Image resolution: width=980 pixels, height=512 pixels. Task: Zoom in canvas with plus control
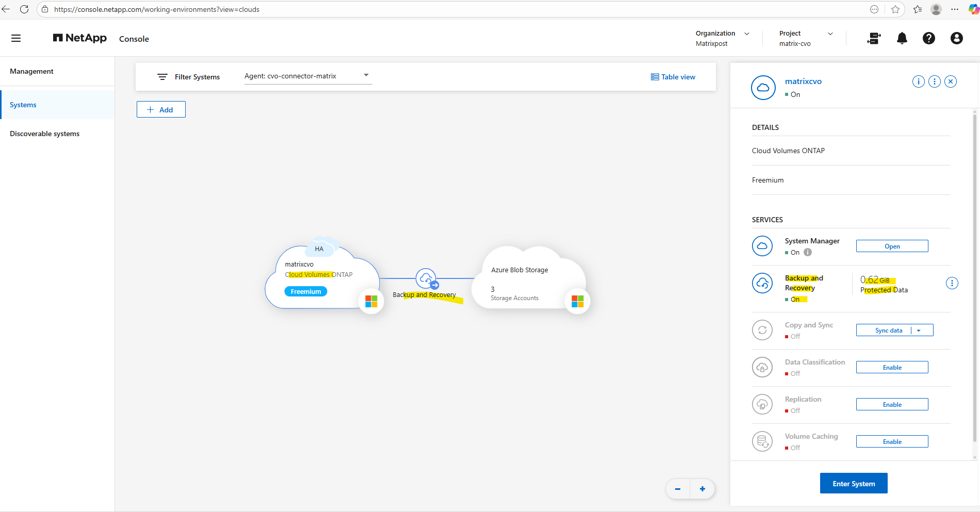(702, 489)
